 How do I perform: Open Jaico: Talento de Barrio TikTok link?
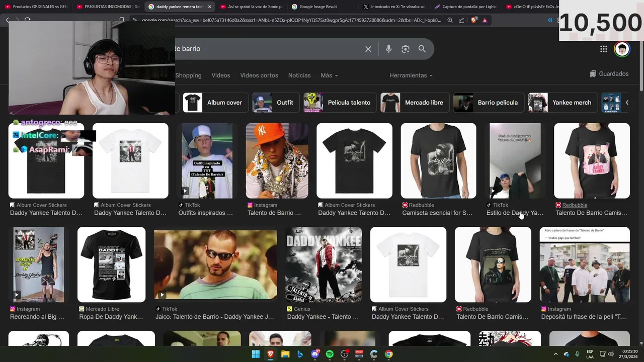pos(215,317)
